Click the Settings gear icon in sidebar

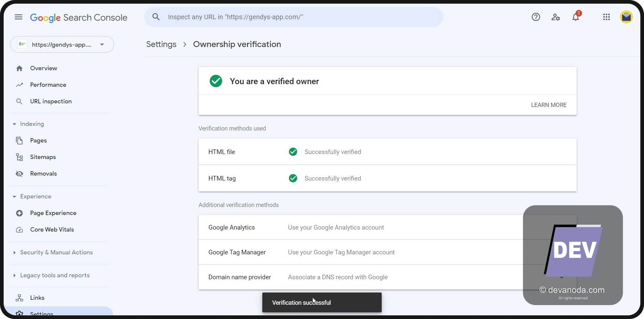[x=19, y=313]
